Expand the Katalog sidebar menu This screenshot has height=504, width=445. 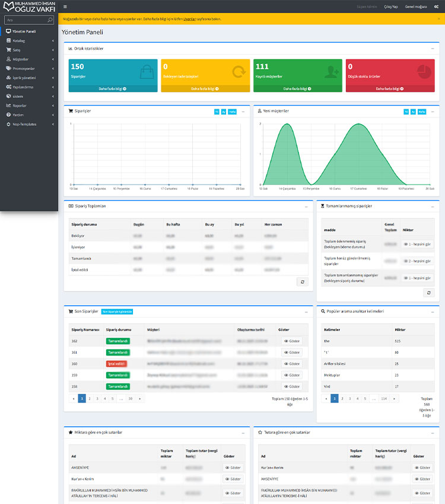click(x=29, y=41)
